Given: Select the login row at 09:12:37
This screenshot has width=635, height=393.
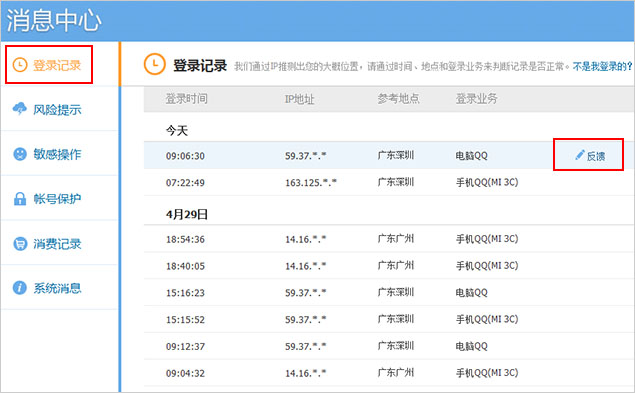Looking at the screenshot, I should point(389,346).
